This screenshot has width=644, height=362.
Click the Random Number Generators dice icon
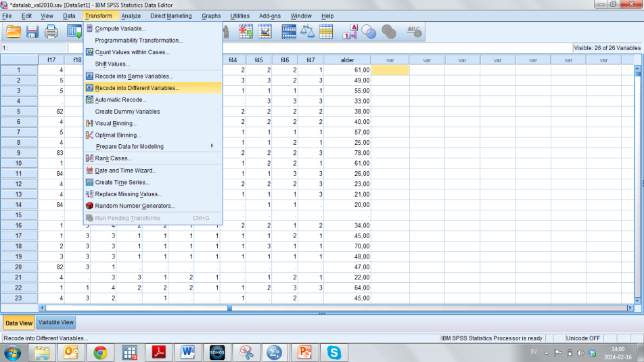click(89, 206)
